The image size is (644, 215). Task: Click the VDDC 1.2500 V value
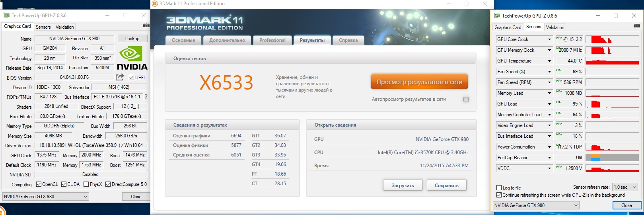[570, 168]
